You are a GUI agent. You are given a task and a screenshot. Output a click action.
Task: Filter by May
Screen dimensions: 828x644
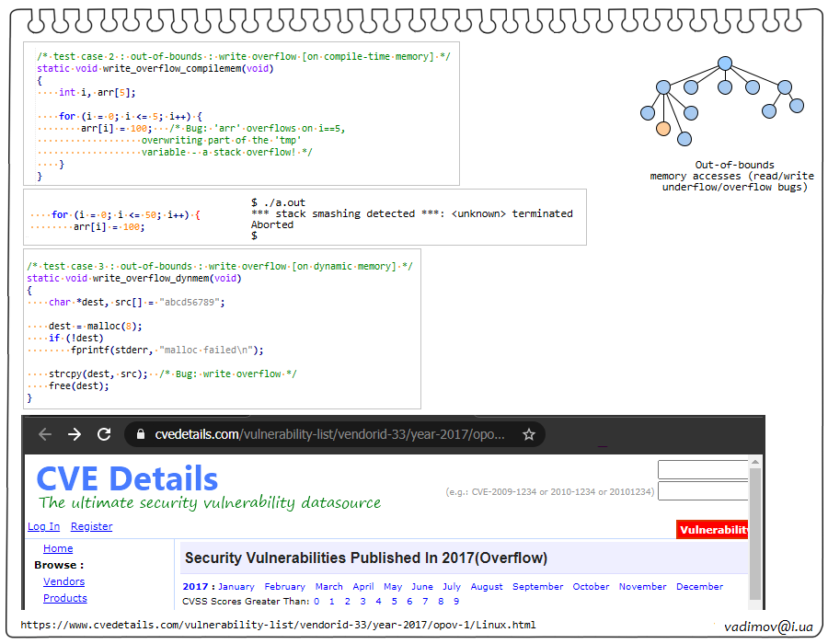click(x=393, y=586)
